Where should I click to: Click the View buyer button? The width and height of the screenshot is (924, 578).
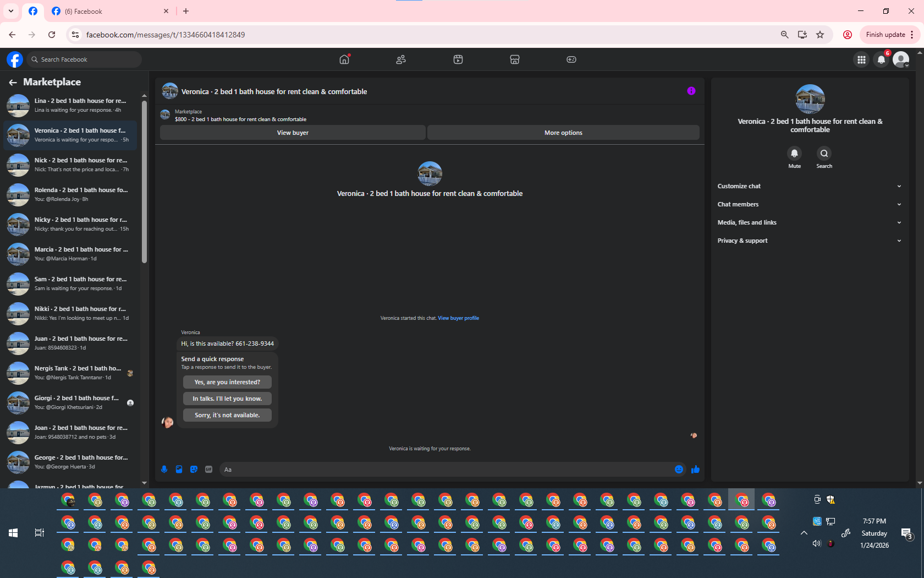tap(293, 133)
